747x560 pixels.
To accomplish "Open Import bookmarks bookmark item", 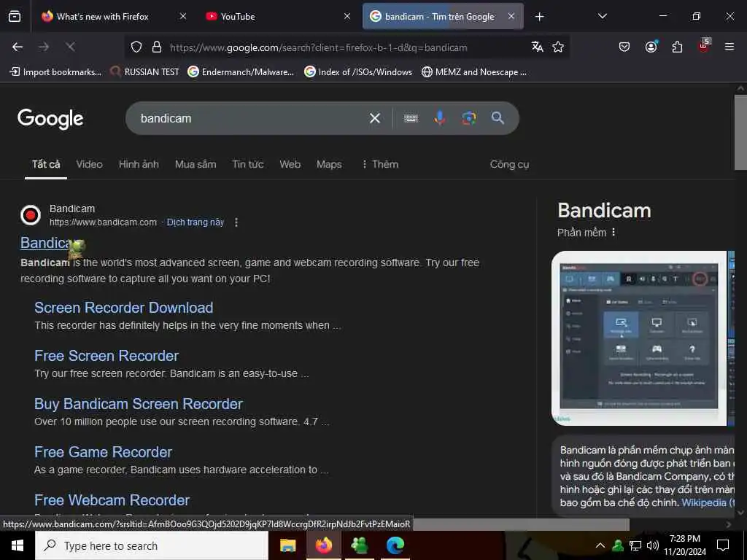I will click(55, 72).
